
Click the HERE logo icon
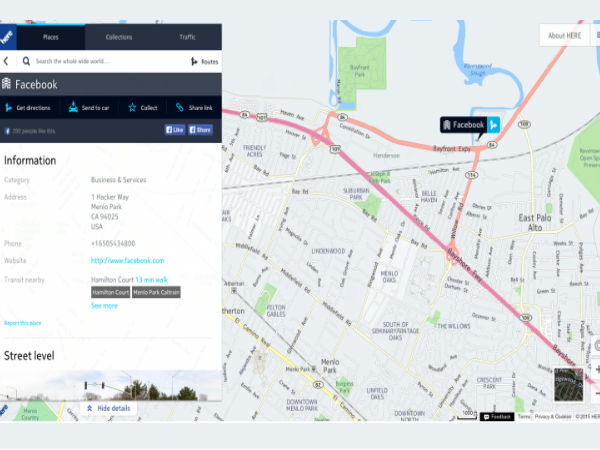click(x=8, y=37)
